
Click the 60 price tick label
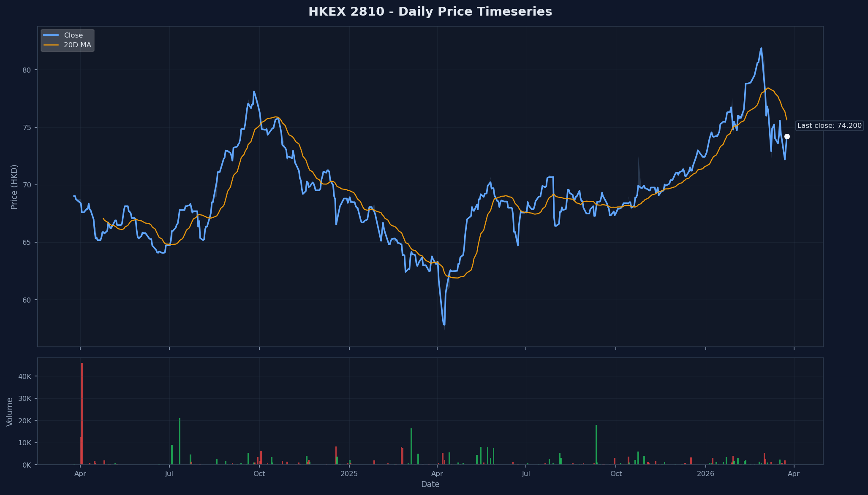pyautogui.click(x=27, y=300)
